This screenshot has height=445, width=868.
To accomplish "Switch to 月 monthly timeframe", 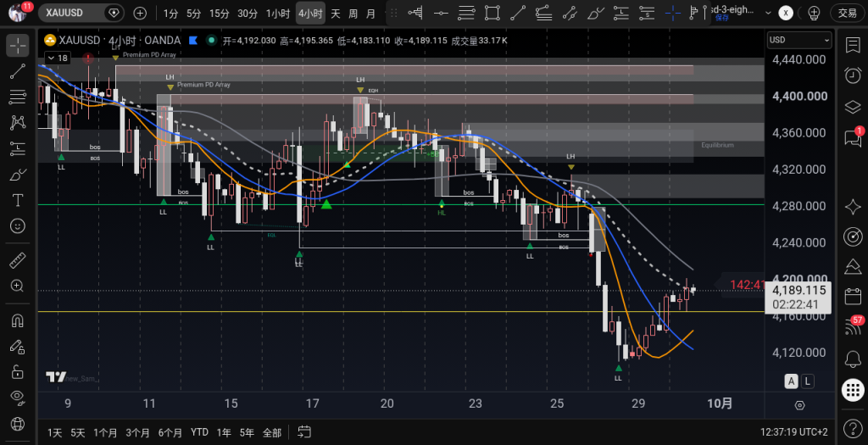I will coord(371,14).
